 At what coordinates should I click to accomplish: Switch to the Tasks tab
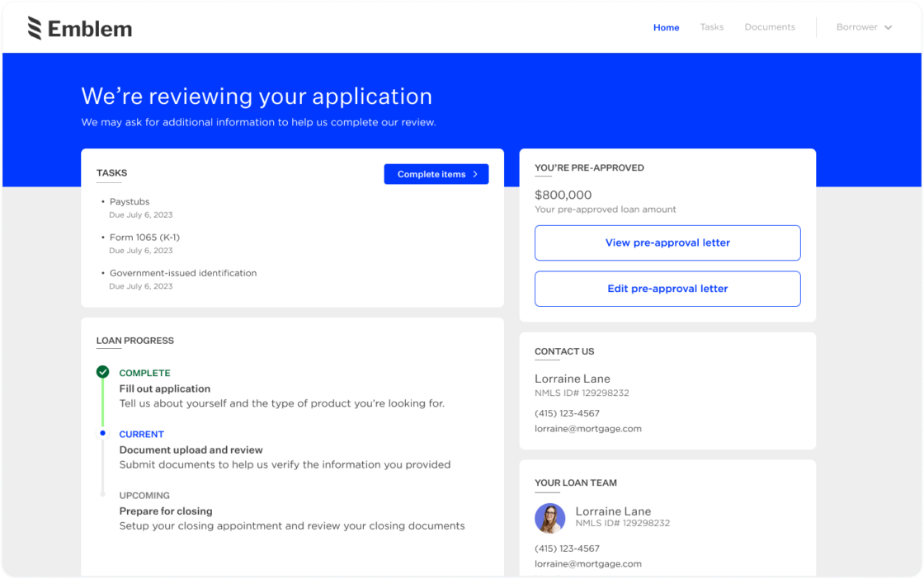(711, 26)
